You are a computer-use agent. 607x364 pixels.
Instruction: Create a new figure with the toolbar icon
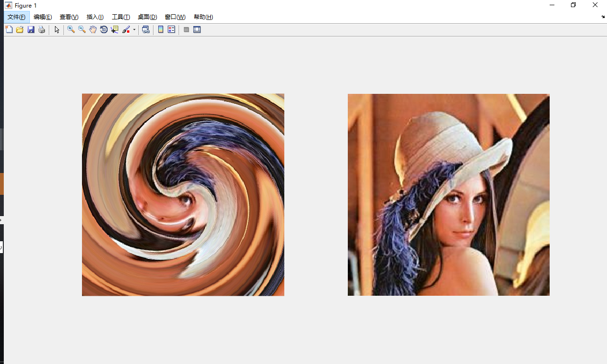pyautogui.click(x=9, y=29)
